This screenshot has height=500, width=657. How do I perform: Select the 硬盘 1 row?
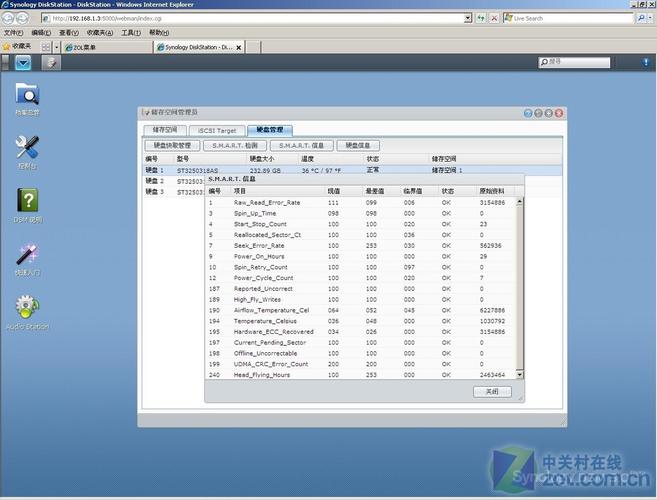pos(352,170)
